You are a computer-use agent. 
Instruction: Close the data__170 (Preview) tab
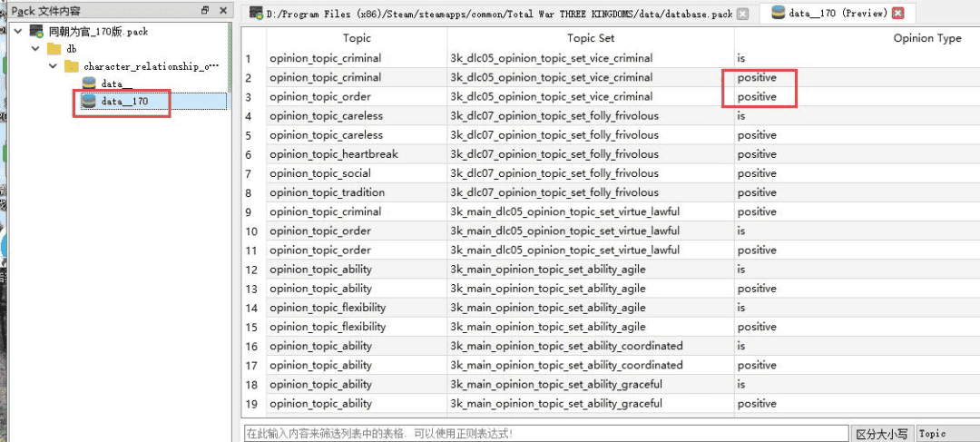(898, 14)
